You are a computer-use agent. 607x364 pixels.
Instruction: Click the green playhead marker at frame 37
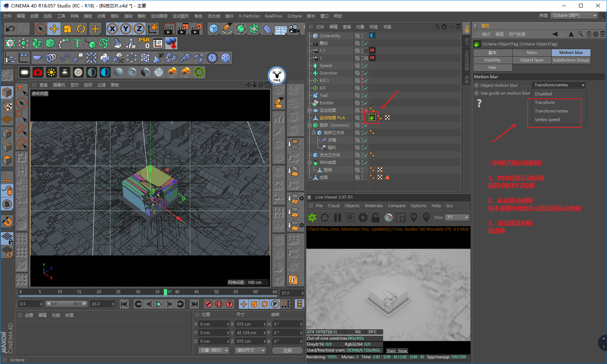click(x=165, y=292)
